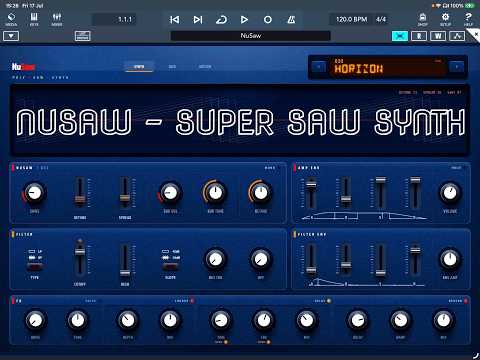480x360 pixels.
Task: Toggle the filter Type LP/BP switch
Action: (35, 267)
